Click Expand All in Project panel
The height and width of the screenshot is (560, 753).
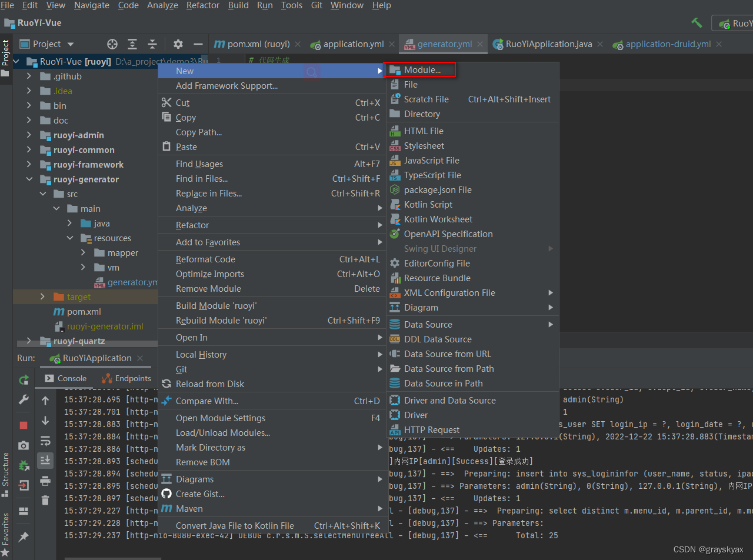pyautogui.click(x=132, y=44)
